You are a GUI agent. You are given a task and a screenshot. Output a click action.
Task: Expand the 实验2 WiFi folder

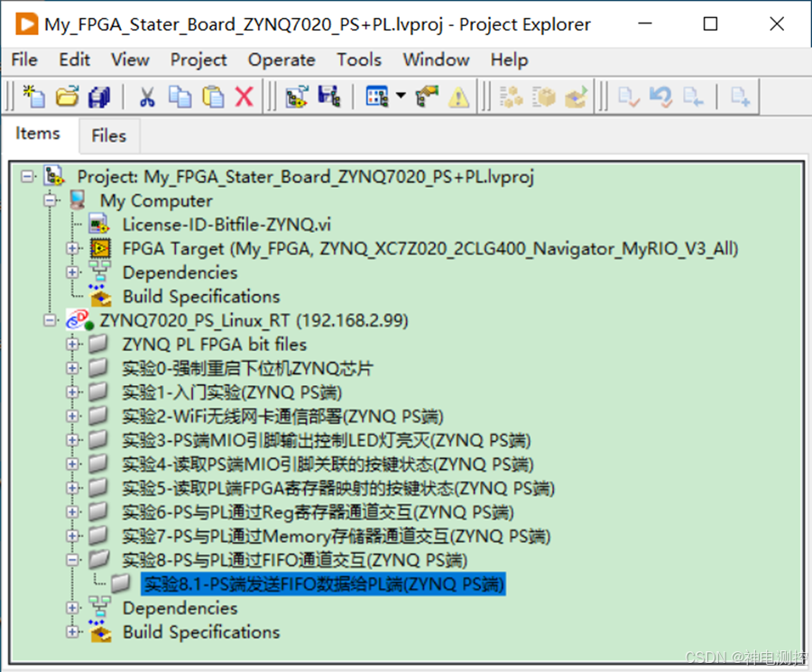point(73,416)
